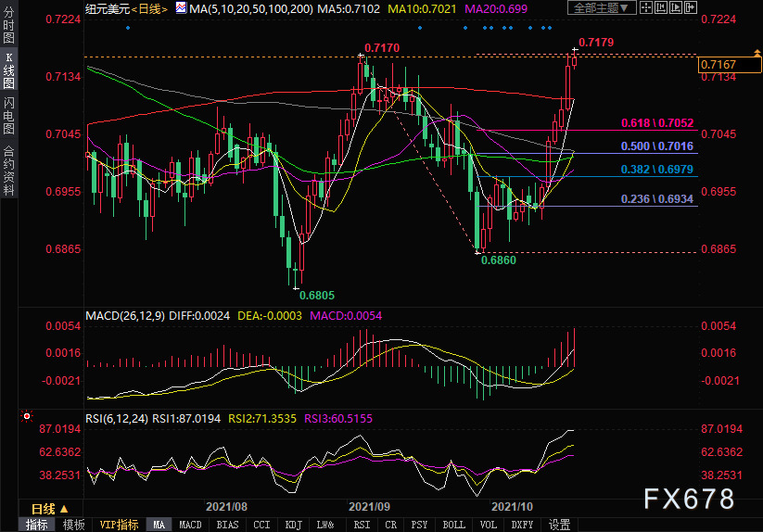This screenshot has height=532, width=763.
Task: Click the crosshair cursor icon in top toolbar
Action: pyautogui.click(x=646, y=7)
